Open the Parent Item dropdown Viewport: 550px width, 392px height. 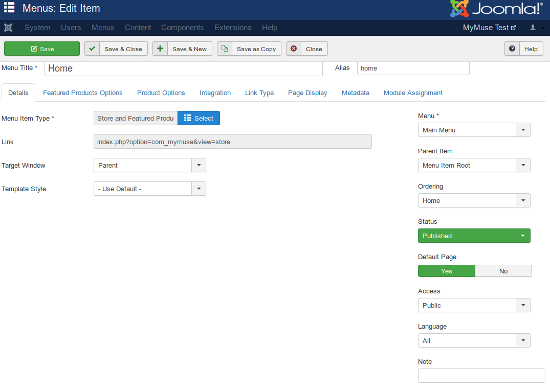click(x=474, y=166)
